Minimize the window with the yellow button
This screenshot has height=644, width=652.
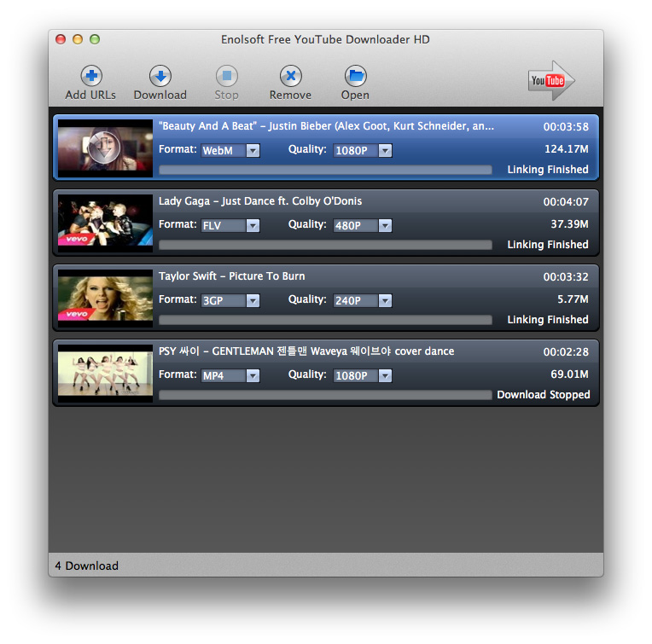coord(78,39)
